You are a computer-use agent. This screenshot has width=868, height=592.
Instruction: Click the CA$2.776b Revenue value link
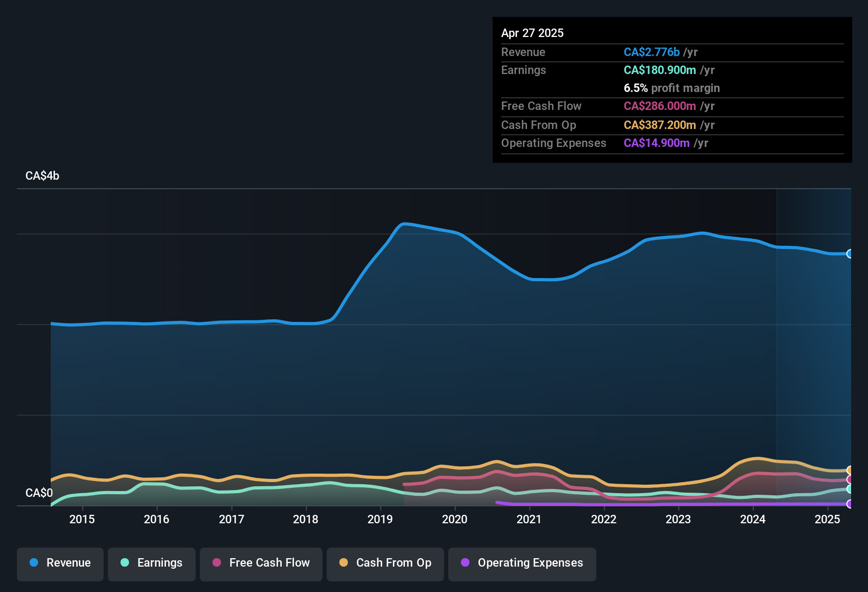(x=651, y=52)
